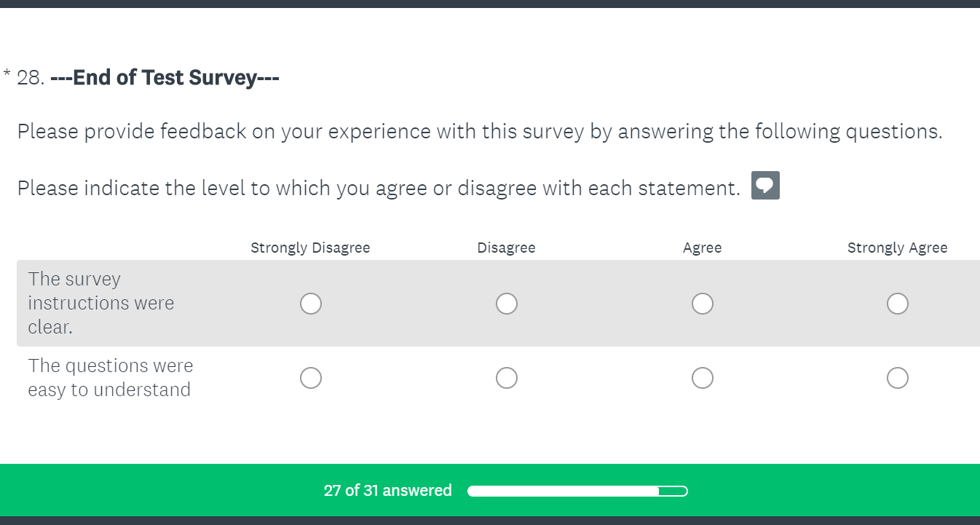Click the "27 of 31 answered" status text
Image resolution: width=980 pixels, height=525 pixels.
[387, 491]
